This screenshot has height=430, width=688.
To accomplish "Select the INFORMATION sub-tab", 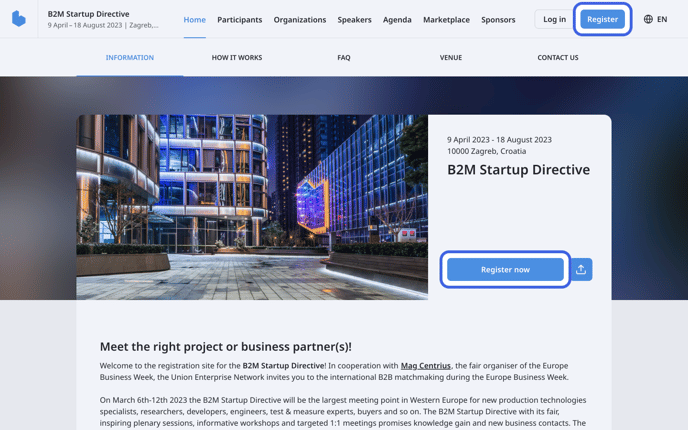I will 130,57.
